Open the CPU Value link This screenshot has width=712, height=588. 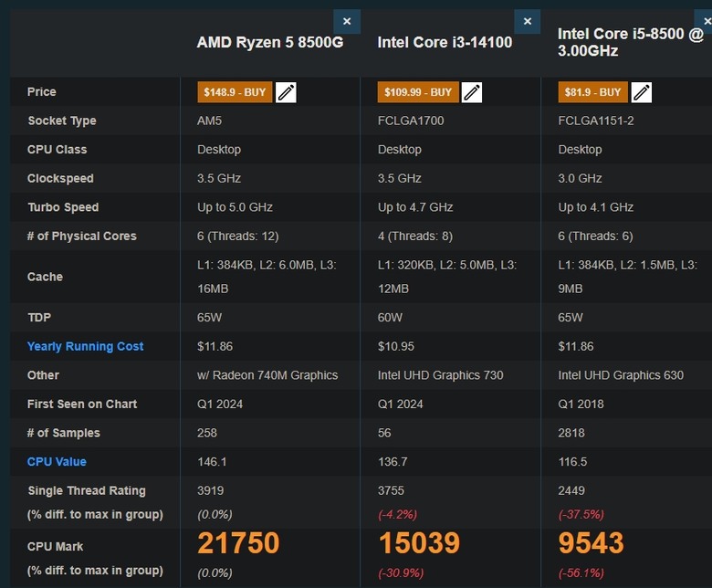tap(57, 462)
